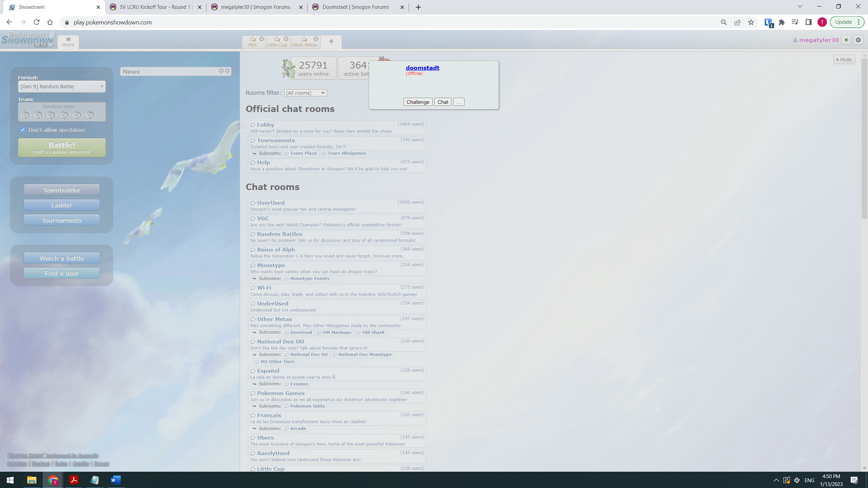Go to browser home page icon
The width and height of the screenshot is (868, 488).
pyautogui.click(x=50, y=22)
